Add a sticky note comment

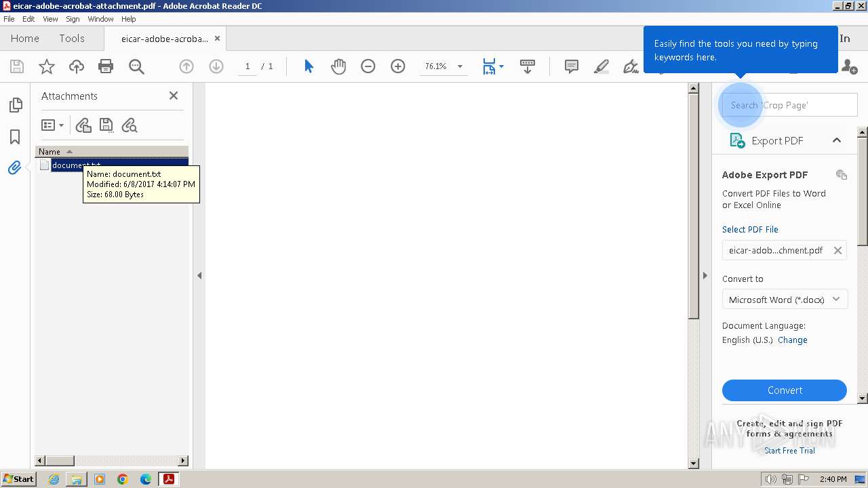572,66
